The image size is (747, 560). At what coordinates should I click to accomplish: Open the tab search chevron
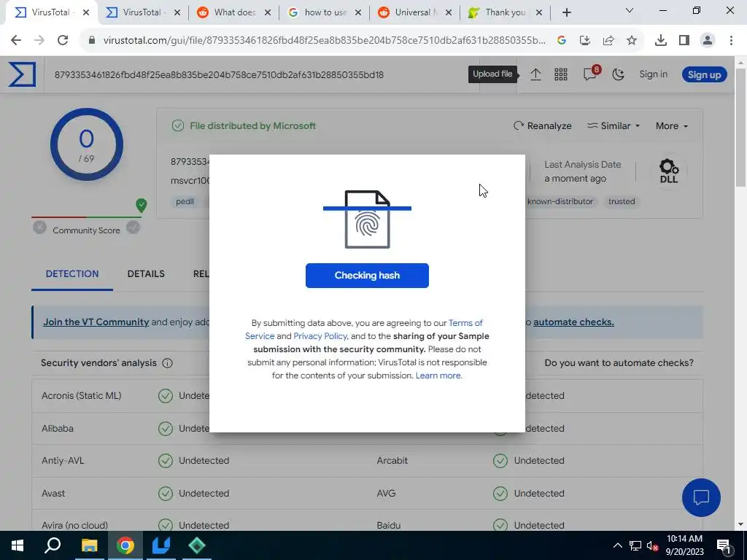[630, 10]
